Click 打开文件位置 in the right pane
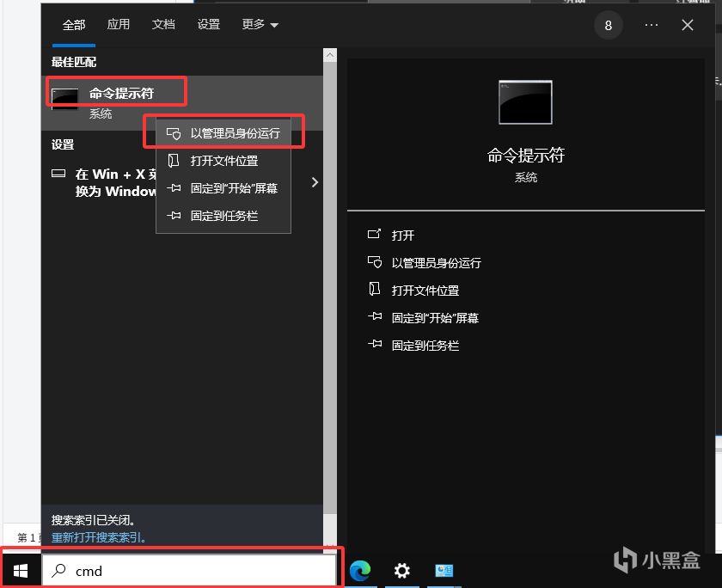The height and width of the screenshot is (588, 722). pyautogui.click(x=425, y=291)
